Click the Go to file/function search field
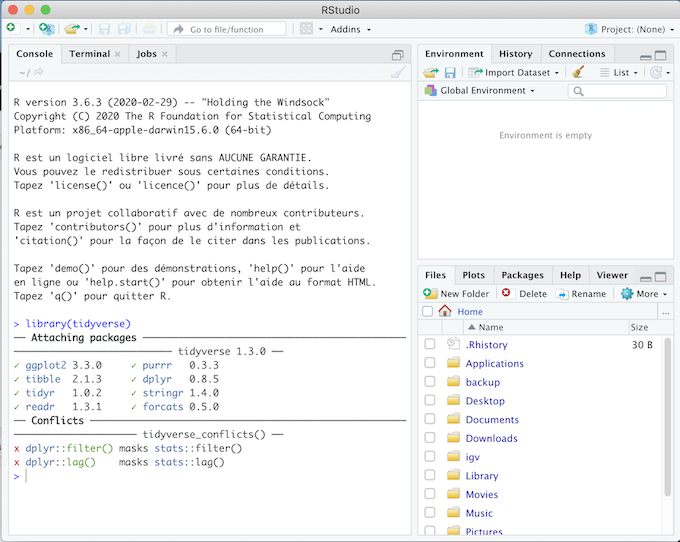680x542 pixels. click(233, 29)
